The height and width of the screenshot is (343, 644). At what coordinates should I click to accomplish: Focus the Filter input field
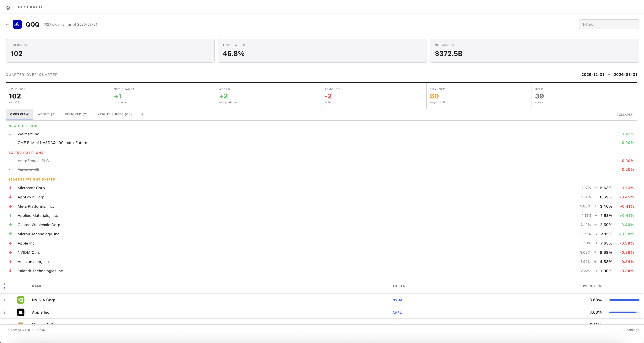pyautogui.click(x=609, y=24)
